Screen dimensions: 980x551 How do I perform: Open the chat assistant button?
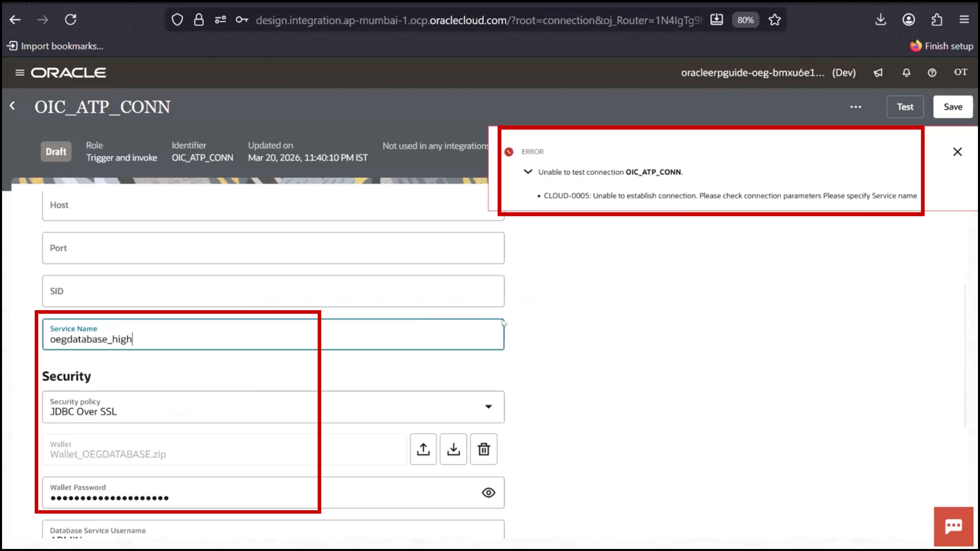[x=953, y=527]
